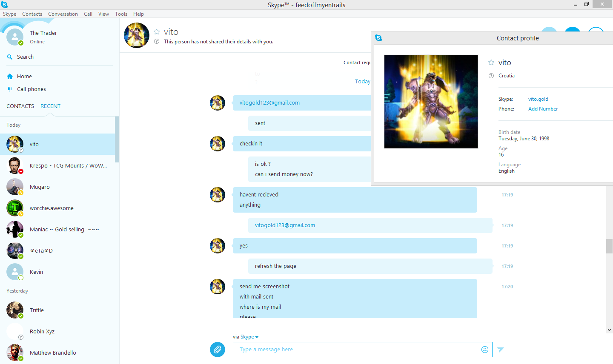Click the contact list scrollbar
Image resolution: width=613 pixels, height=364 pixels.
[117, 139]
